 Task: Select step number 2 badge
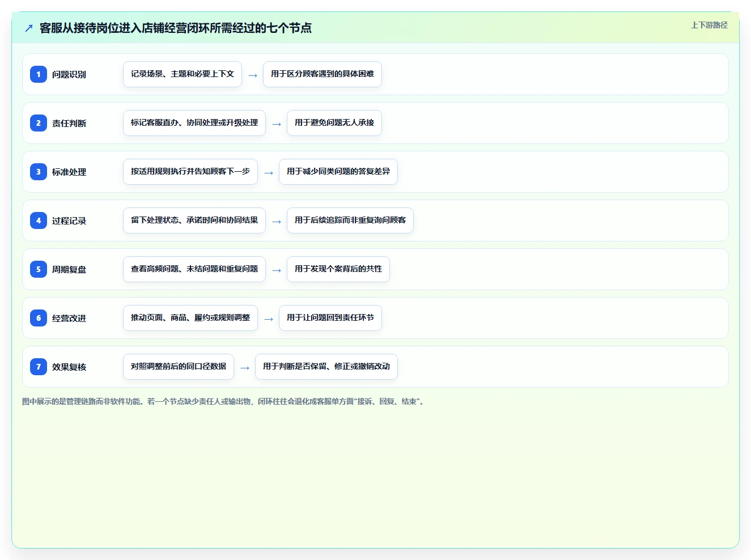(x=39, y=123)
